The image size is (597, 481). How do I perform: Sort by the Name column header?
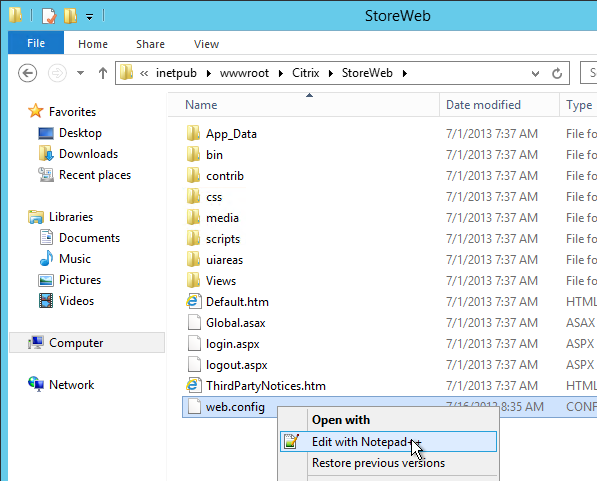(x=304, y=105)
